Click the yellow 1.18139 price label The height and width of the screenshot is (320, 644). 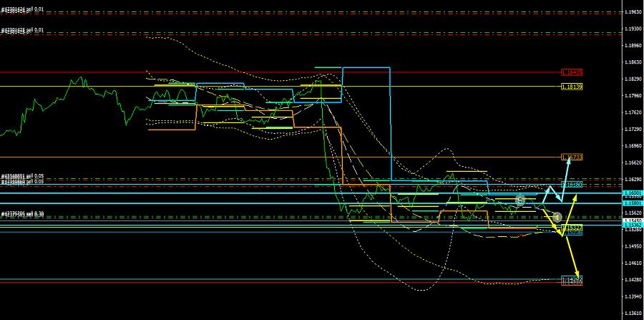572,87
